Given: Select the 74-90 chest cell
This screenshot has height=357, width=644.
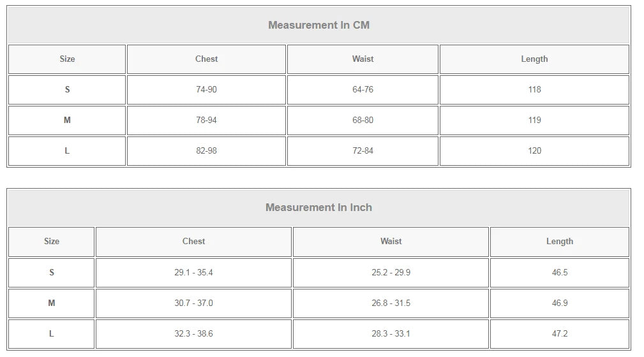Looking at the screenshot, I should click(x=206, y=89).
